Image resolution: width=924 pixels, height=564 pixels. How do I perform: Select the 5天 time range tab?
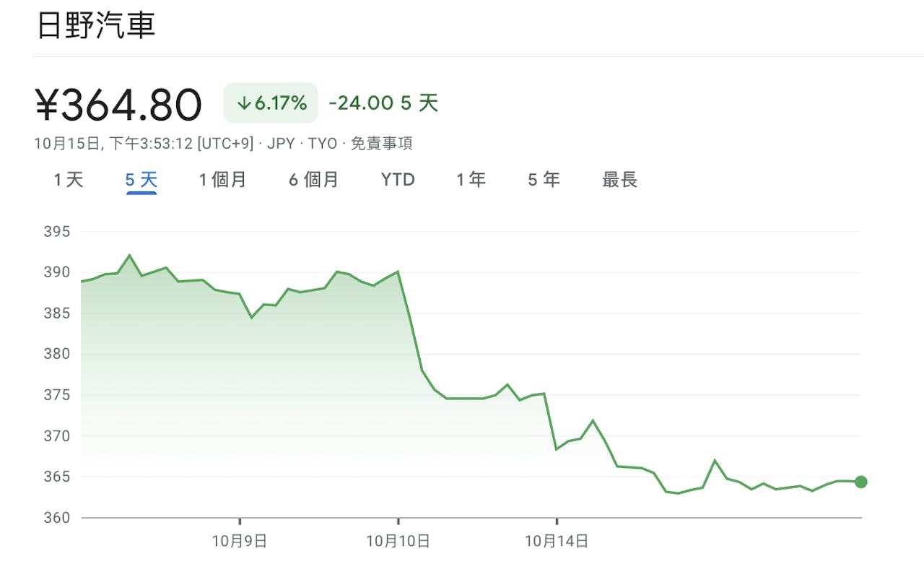click(141, 180)
